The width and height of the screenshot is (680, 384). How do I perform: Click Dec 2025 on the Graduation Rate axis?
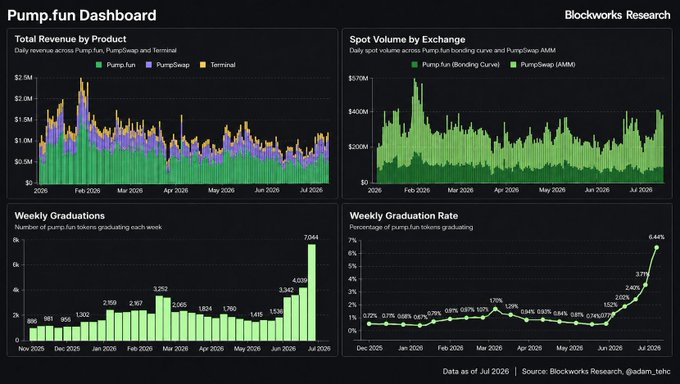click(x=370, y=348)
